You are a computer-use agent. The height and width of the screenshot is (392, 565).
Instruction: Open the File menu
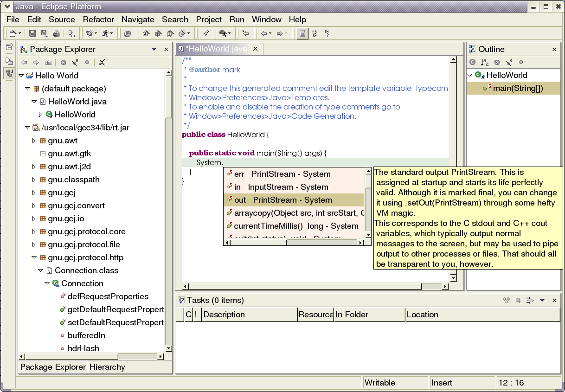tap(13, 19)
